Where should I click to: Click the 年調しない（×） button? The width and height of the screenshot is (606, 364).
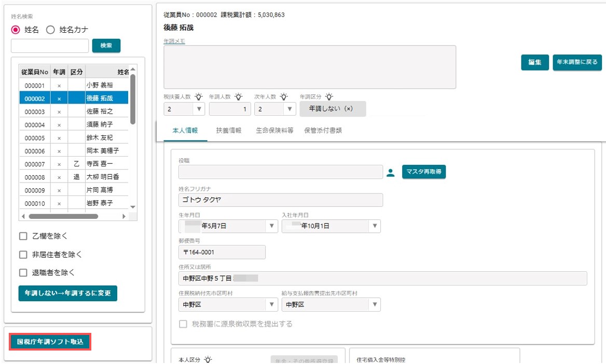(x=333, y=109)
